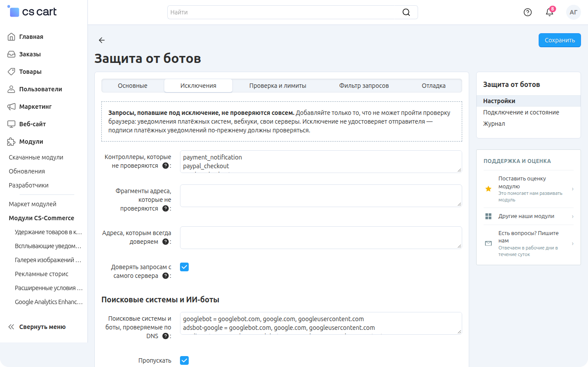This screenshot has height=367, width=588.
Task: Switch to the Исключения tab
Action: 198,86
